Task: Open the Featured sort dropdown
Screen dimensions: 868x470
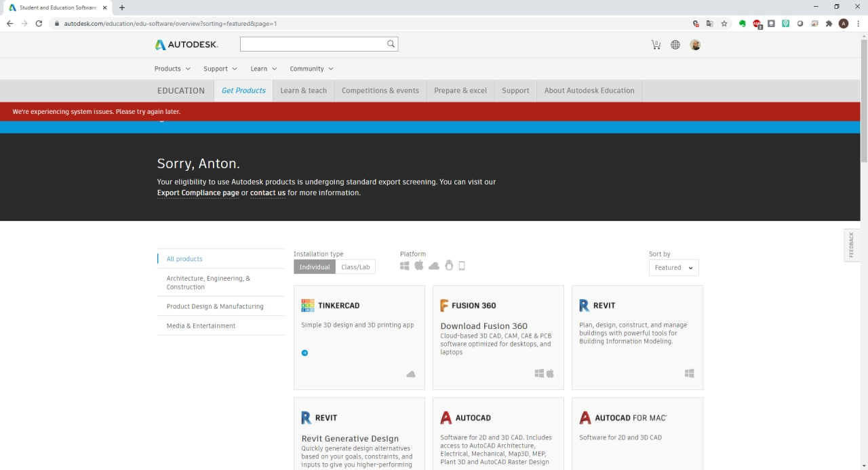Action: pyautogui.click(x=673, y=267)
